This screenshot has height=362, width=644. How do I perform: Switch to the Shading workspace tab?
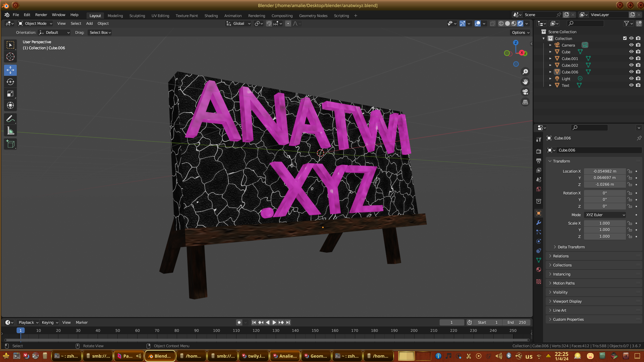[211, 16]
